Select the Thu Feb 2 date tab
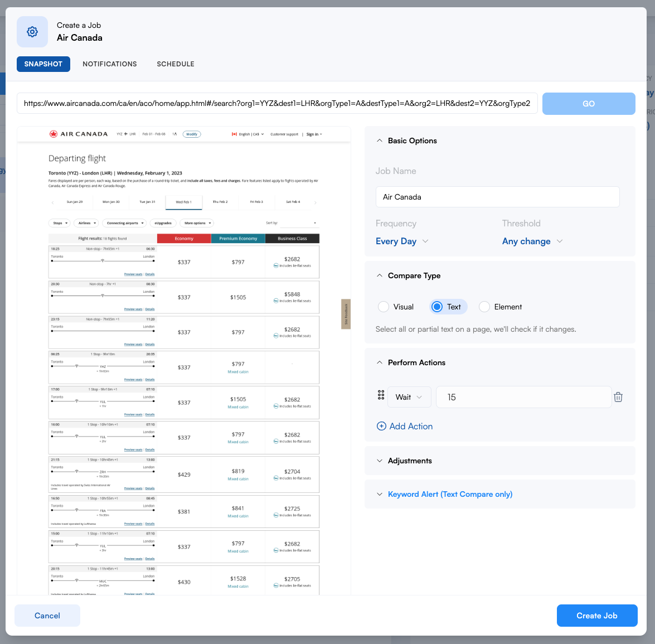 click(220, 202)
